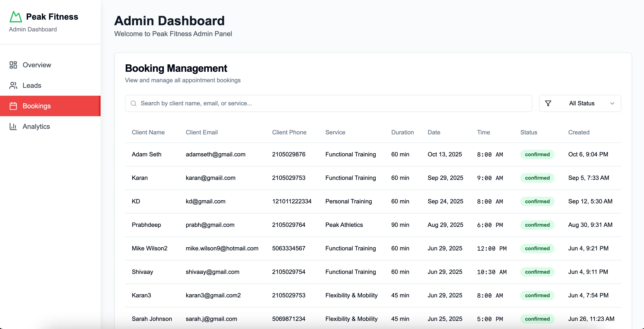Image resolution: width=644 pixels, height=329 pixels.
Task: Click the confirmed badge for Adam Seth
Action: click(x=537, y=154)
